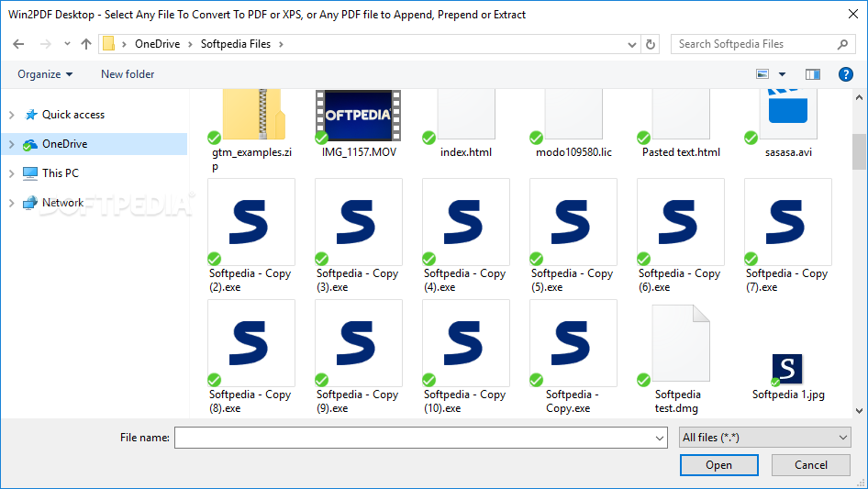Screen dimensions: 868x489
Task: Select Softpedia - Copy (10).exe
Action: (466, 357)
